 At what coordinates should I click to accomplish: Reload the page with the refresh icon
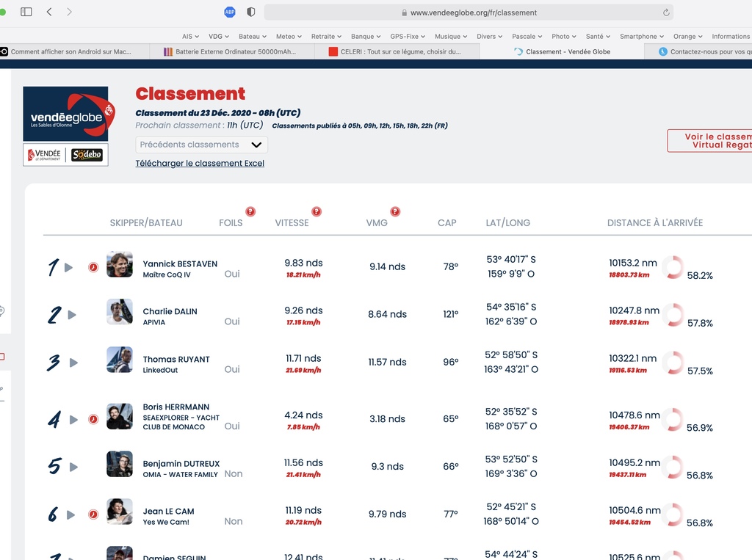(x=666, y=12)
